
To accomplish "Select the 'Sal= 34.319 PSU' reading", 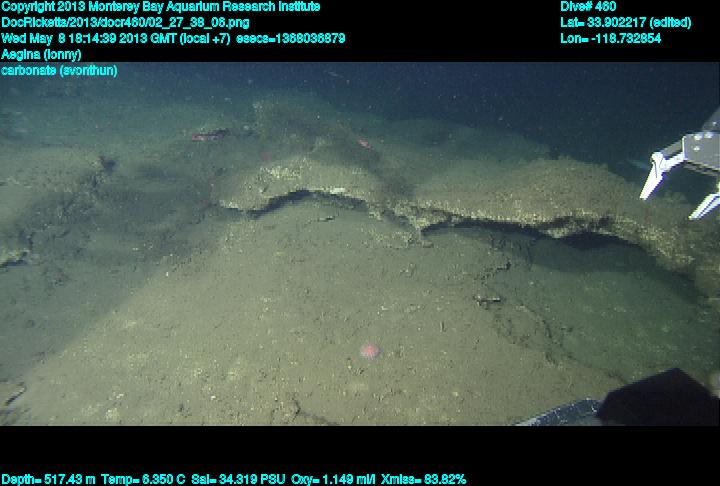I will point(238,480).
